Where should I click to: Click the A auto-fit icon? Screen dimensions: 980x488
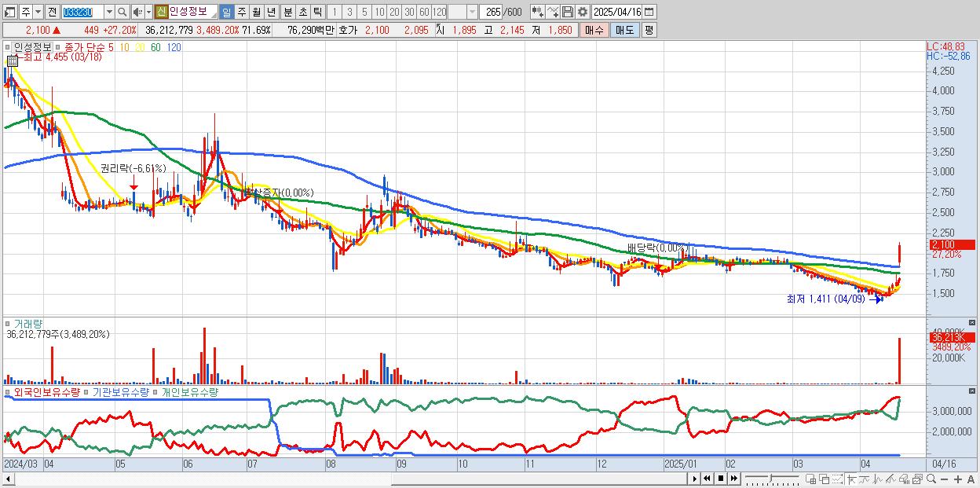click(971, 479)
